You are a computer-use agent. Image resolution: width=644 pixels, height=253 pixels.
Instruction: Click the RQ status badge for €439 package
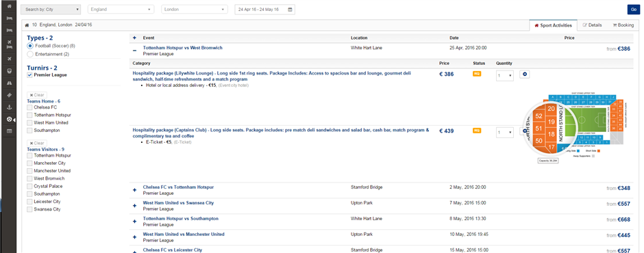477,131
